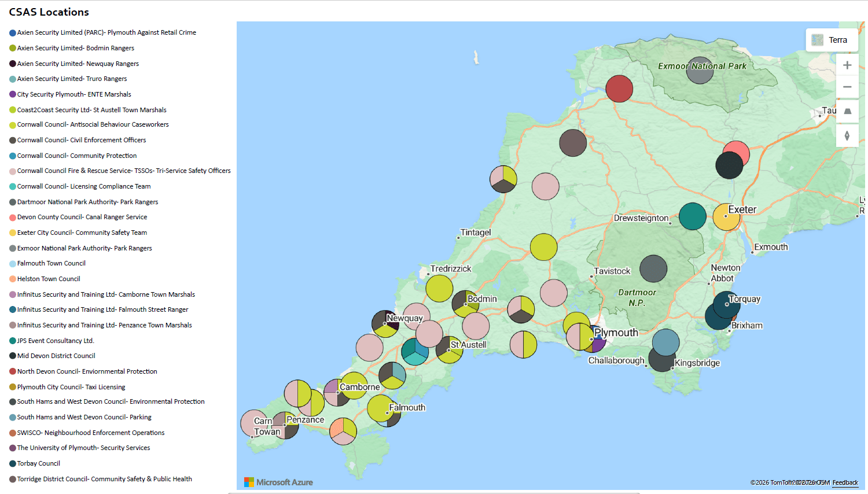The image size is (868, 494).
Task: Select South Hams West Devon Environmental Protection
Action: coord(111,401)
